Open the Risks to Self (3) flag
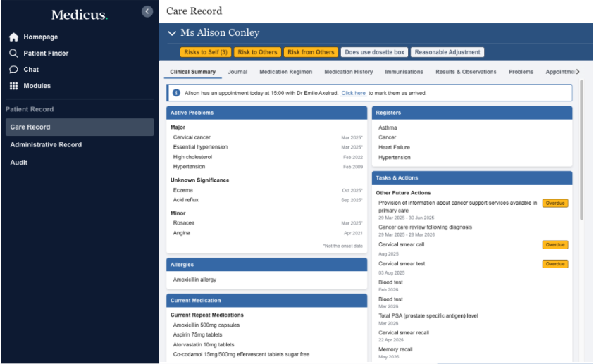This screenshot has height=364, width=594. (x=206, y=52)
